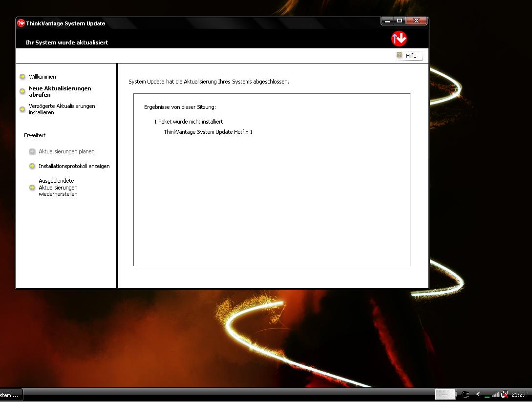
Task: Click the power plug tray icon
Action: pyautogui.click(x=466, y=395)
